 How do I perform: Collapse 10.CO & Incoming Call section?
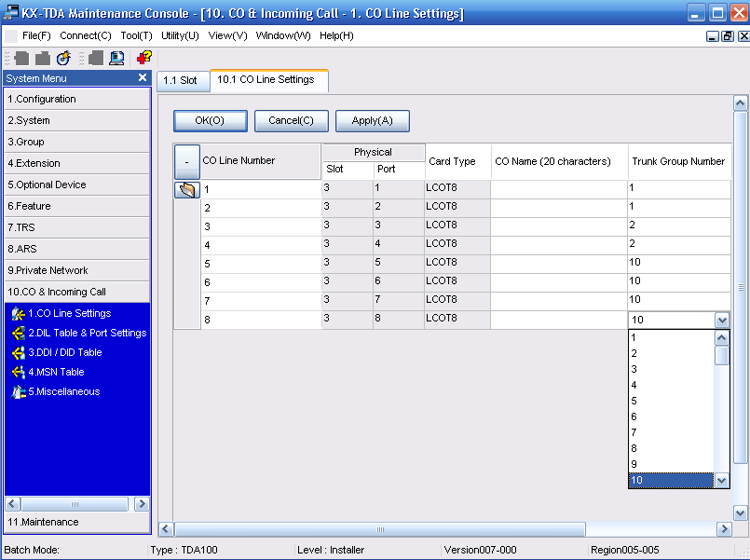(77, 292)
